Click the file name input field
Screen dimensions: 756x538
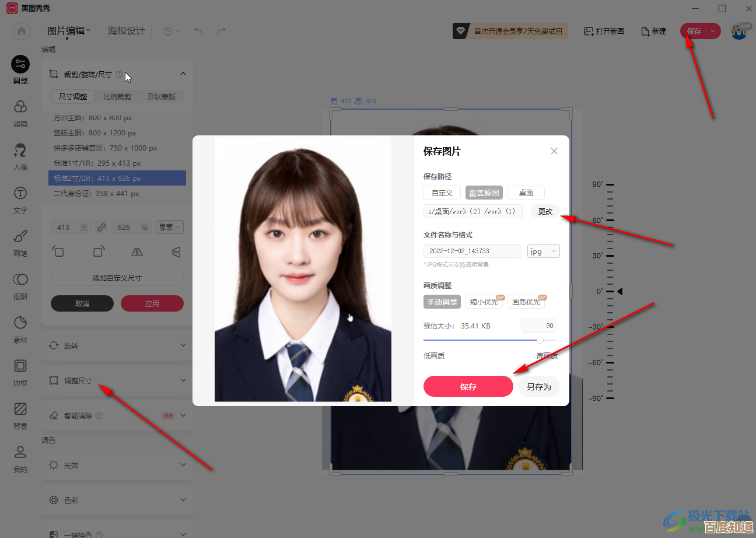tap(473, 251)
